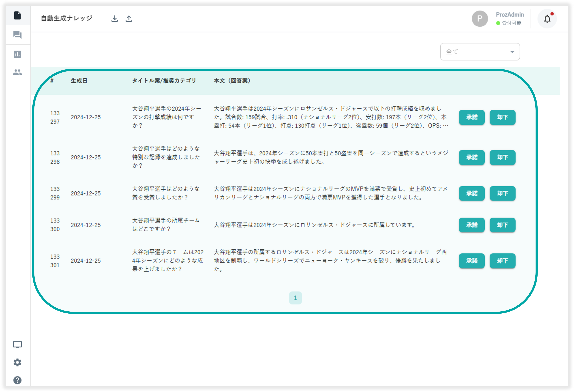Click the 全て dropdown arrow

click(512, 52)
